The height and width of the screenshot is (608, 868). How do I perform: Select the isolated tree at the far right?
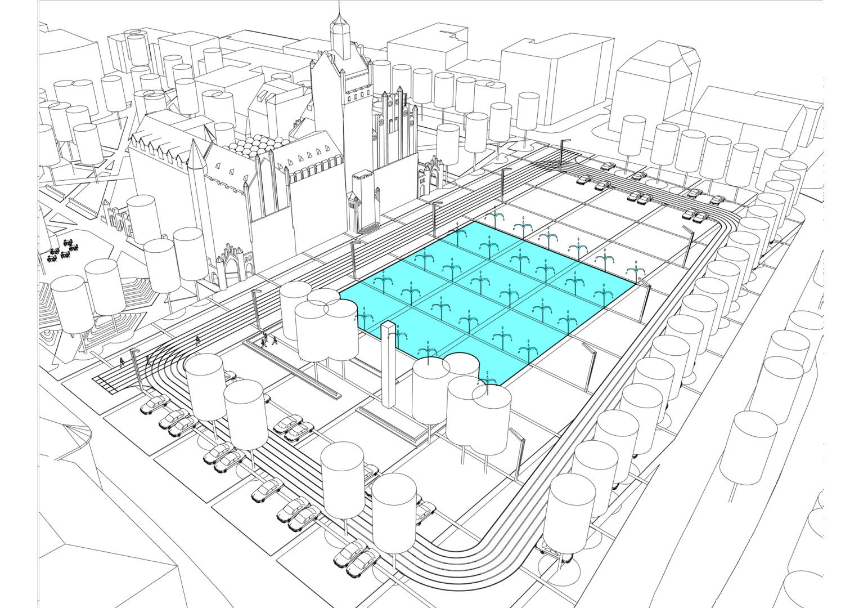(x=747, y=450)
